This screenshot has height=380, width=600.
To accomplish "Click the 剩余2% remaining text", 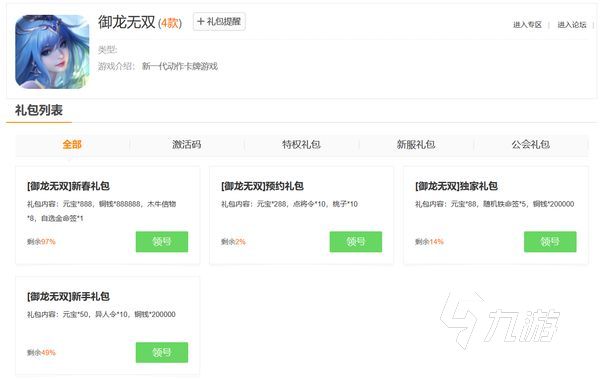I will point(233,242).
